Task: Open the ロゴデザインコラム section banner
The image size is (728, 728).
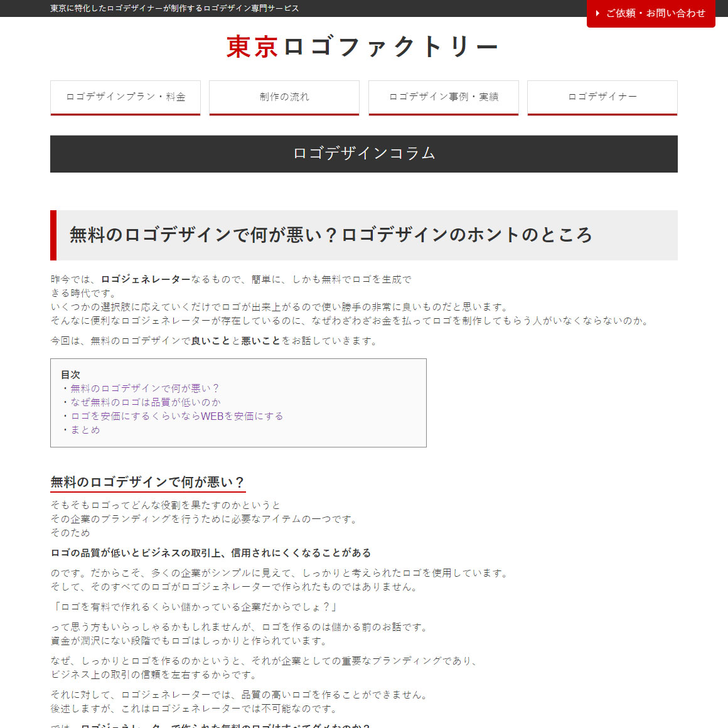Action: 364,153
